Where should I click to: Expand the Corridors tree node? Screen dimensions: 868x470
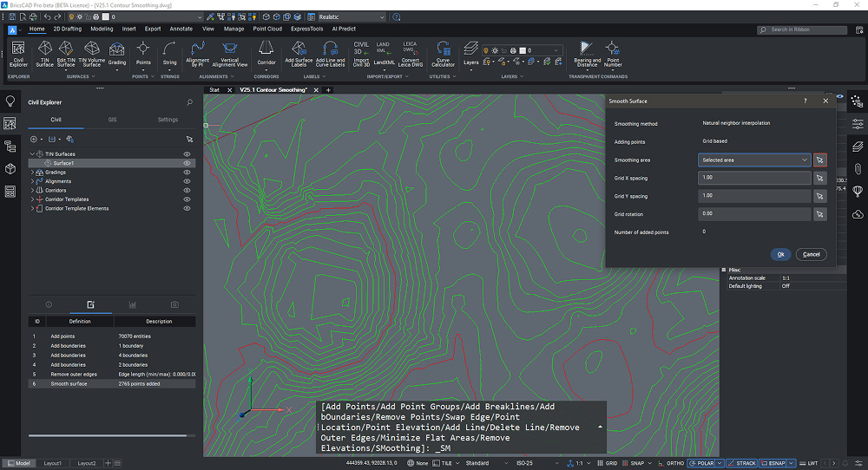[x=33, y=191]
